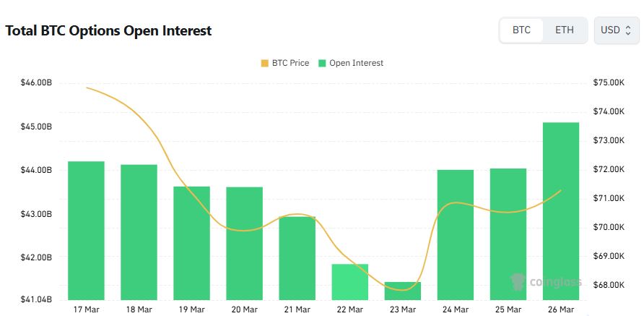
Task: Click the highlighted 22 Mar bar
Action: [350, 281]
